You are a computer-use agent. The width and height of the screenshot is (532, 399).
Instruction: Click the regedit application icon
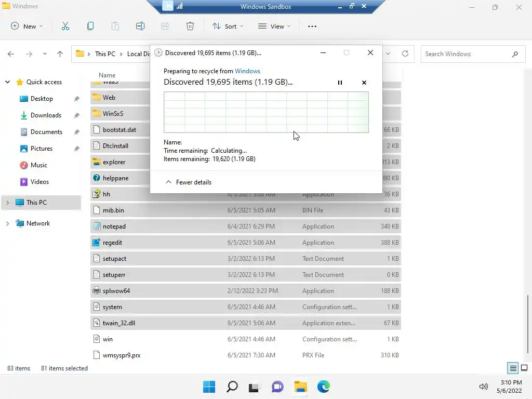click(x=96, y=243)
